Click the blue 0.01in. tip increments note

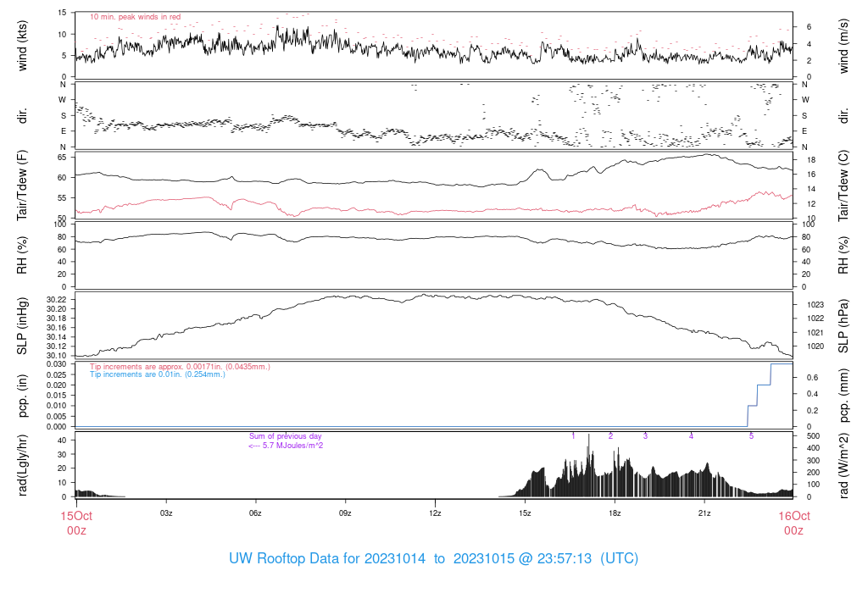[159, 374]
